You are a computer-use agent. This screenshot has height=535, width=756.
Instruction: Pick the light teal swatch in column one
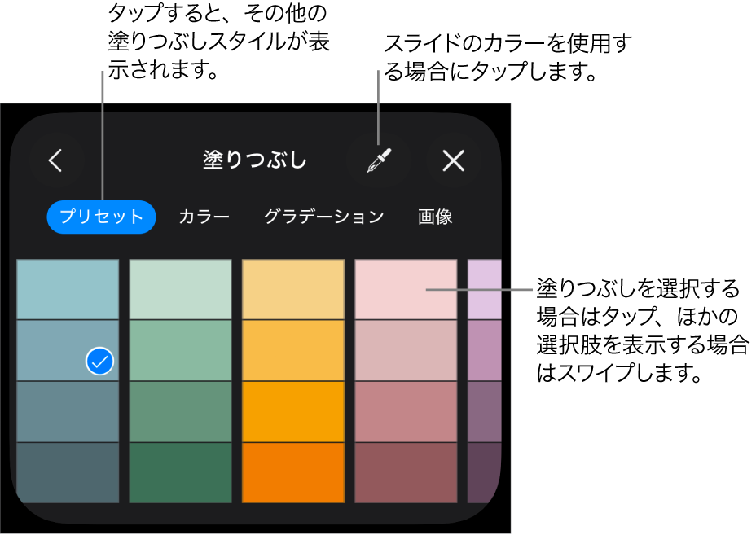pyautogui.click(x=68, y=289)
